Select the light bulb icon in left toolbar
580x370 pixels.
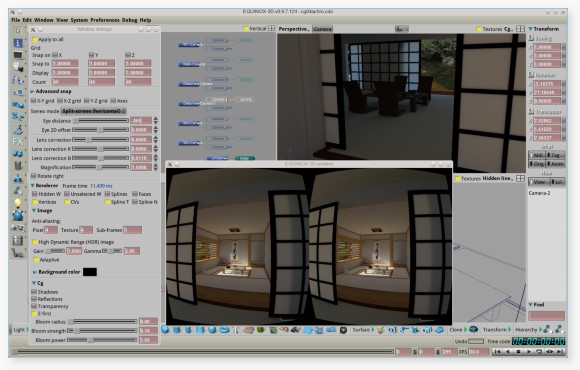point(18,203)
